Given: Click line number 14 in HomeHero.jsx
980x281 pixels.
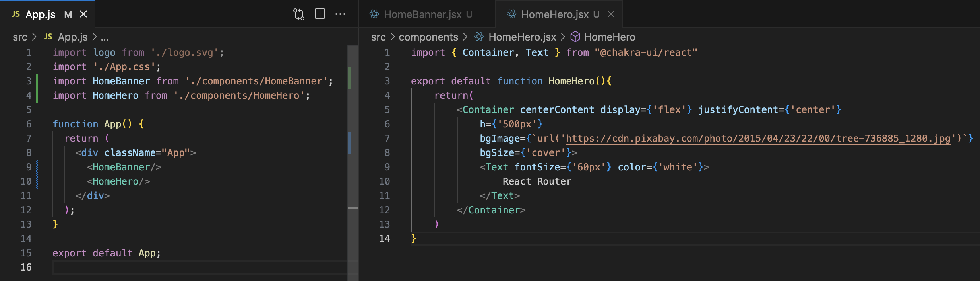Looking at the screenshot, I should [384, 239].
